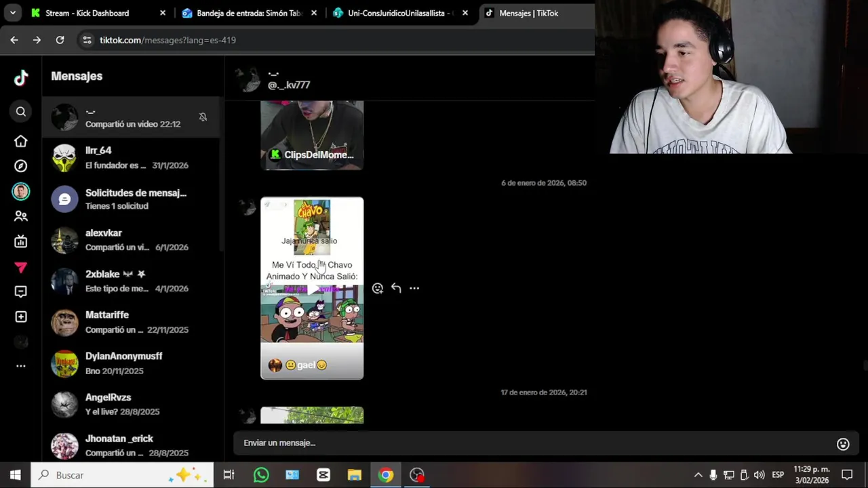
Task: Open Google Chrome from the taskbar
Action: [386, 475]
